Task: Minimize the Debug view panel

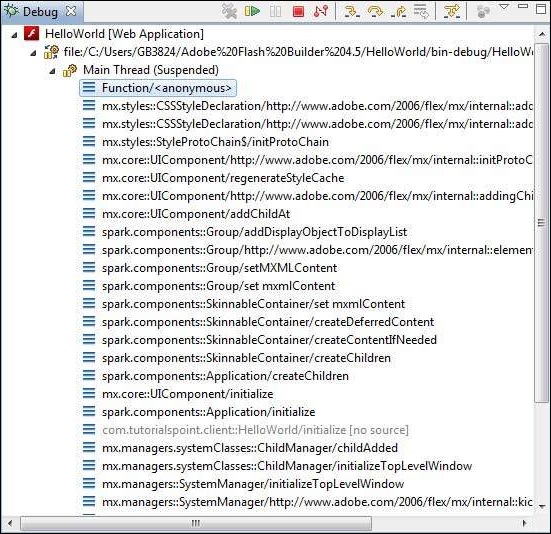Action: tap(523, 6)
